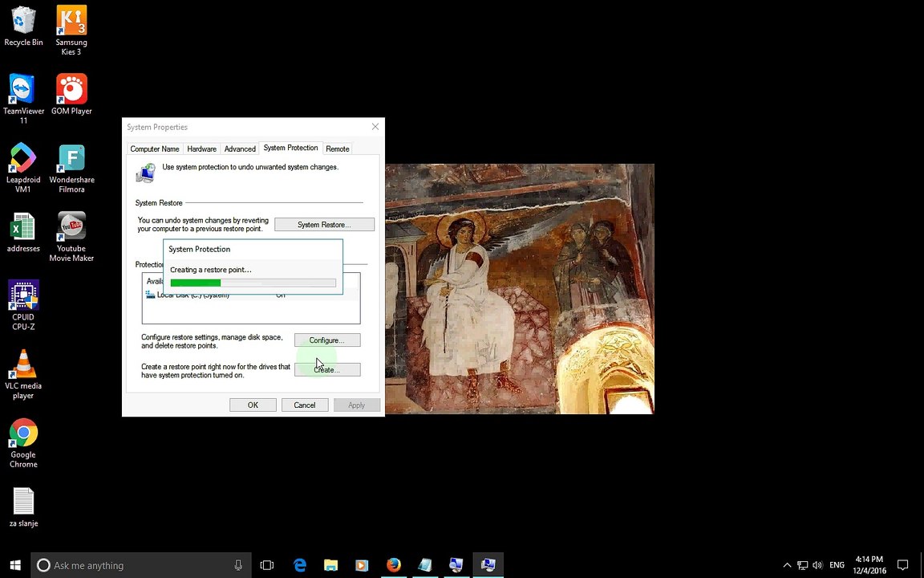Image resolution: width=924 pixels, height=578 pixels.
Task: Launch Microsoft Edge from taskbar
Action: tap(300, 565)
